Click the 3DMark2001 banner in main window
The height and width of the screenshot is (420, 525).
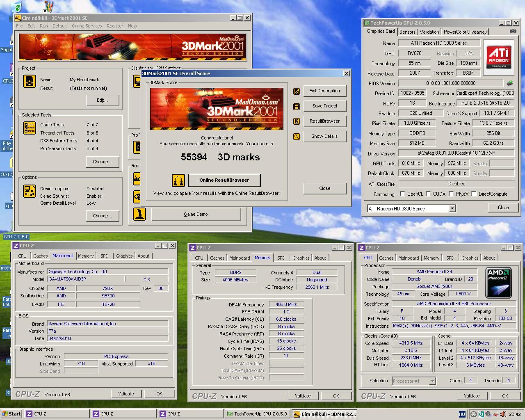pos(133,47)
